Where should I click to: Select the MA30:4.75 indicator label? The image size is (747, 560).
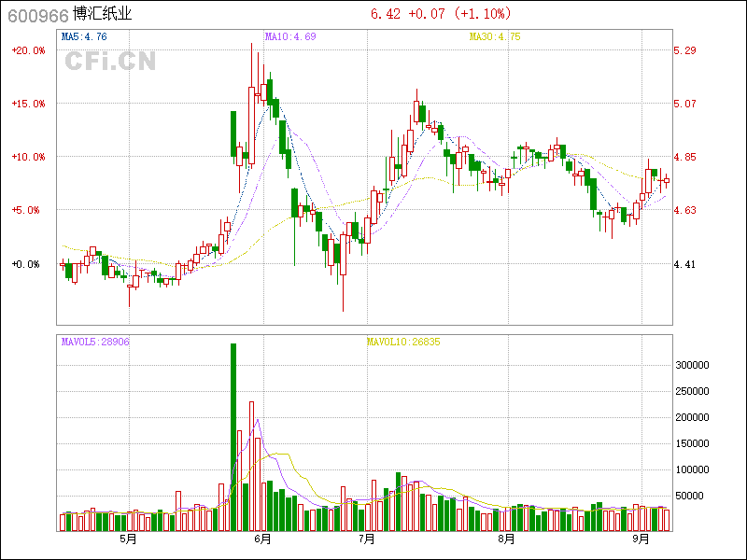point(494,37)
